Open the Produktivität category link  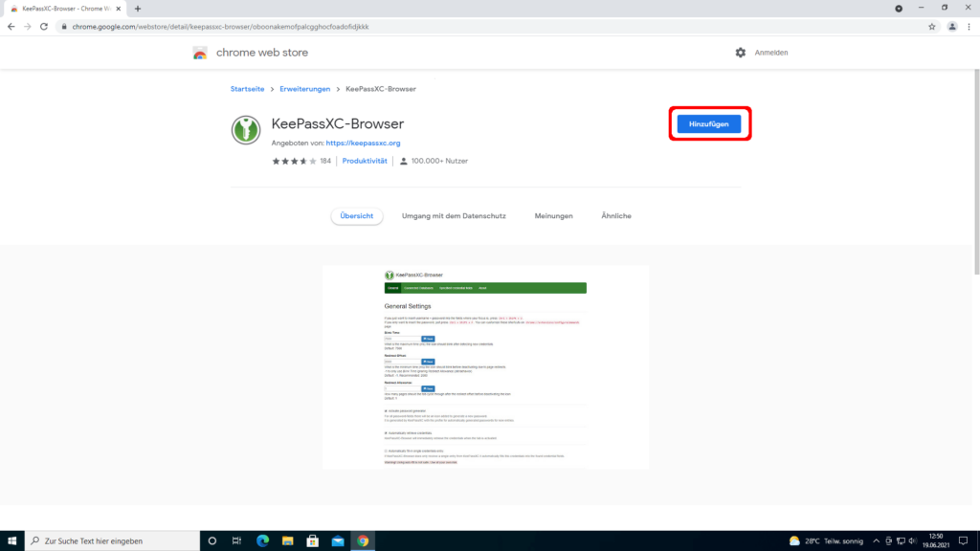click(365, 161)
